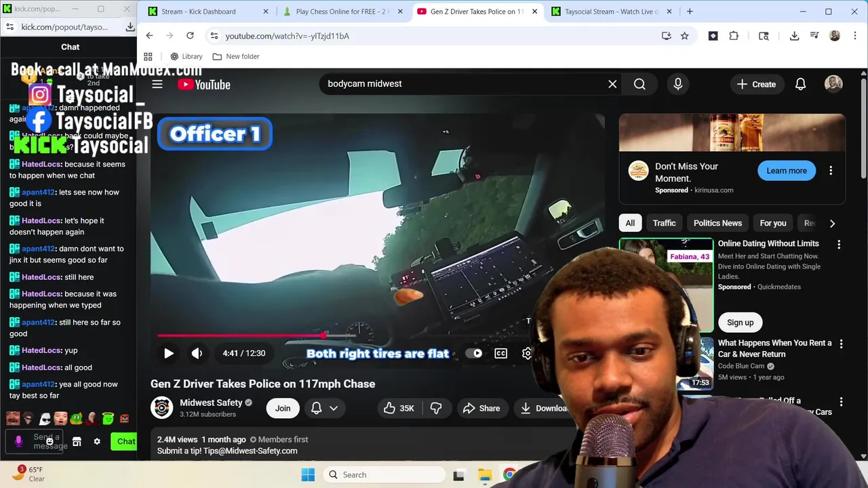The image size is (868, 488).
Task: Run the YouTube search magnifier button
Action: (639, 84)
